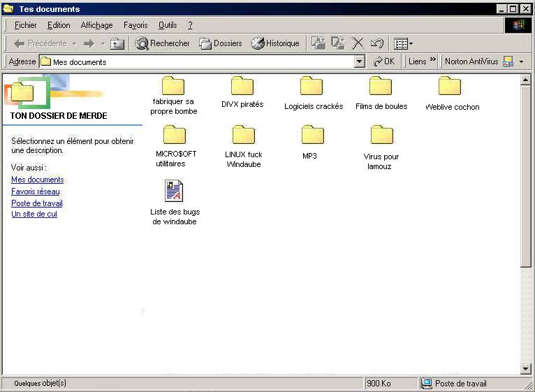Open the forward history dropdown arrow

pyautogui.click(x=103, y=43)
